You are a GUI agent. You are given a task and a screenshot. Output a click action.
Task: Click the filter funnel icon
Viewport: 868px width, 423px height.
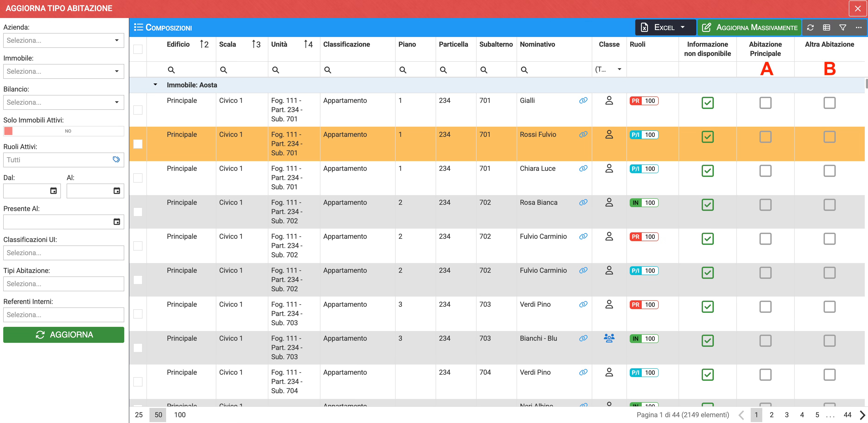[843, 28]
